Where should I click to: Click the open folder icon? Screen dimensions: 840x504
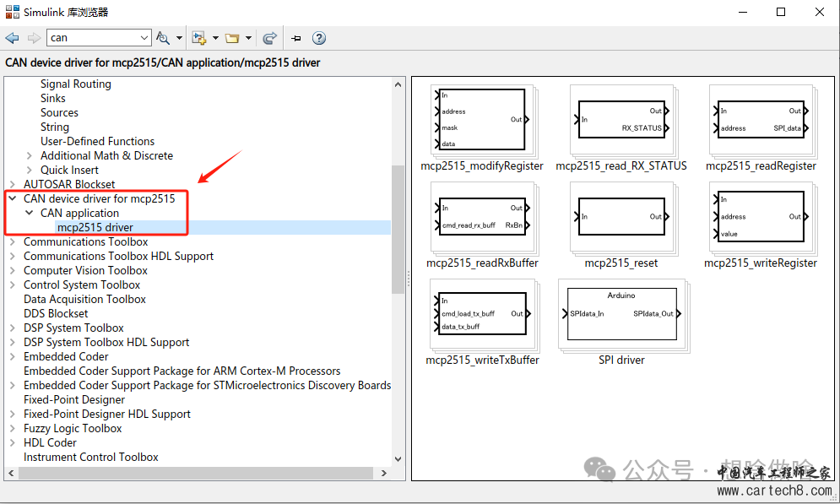(x=232, y=38)
